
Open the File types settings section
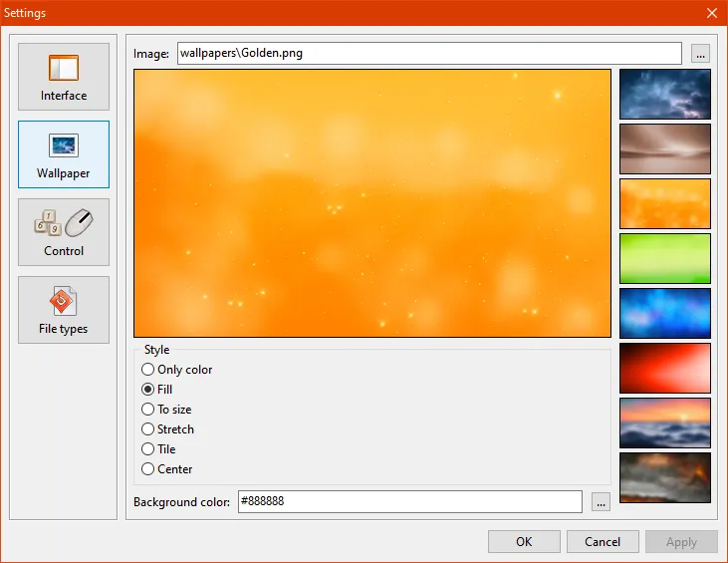(x=64, y=310)
